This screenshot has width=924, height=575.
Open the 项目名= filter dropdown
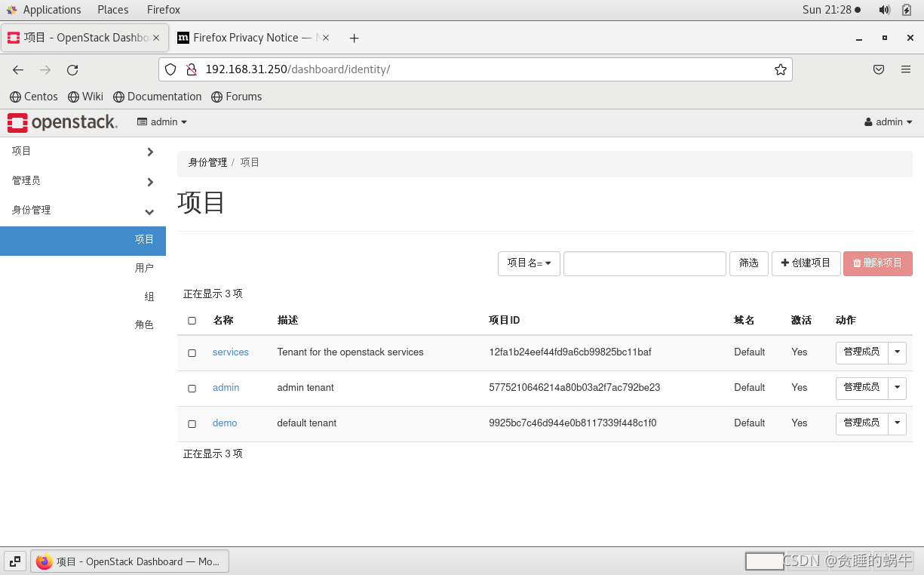pos(529,263)
